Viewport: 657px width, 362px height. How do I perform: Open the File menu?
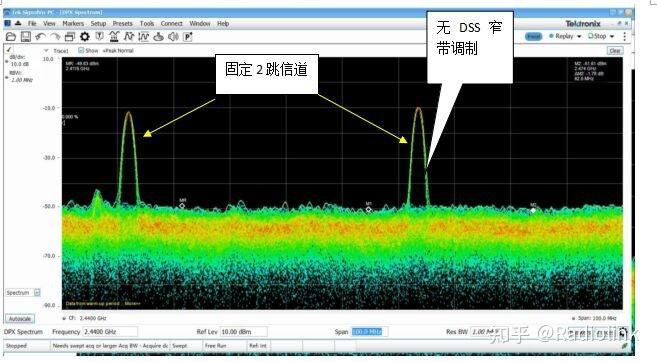(32, 23)
